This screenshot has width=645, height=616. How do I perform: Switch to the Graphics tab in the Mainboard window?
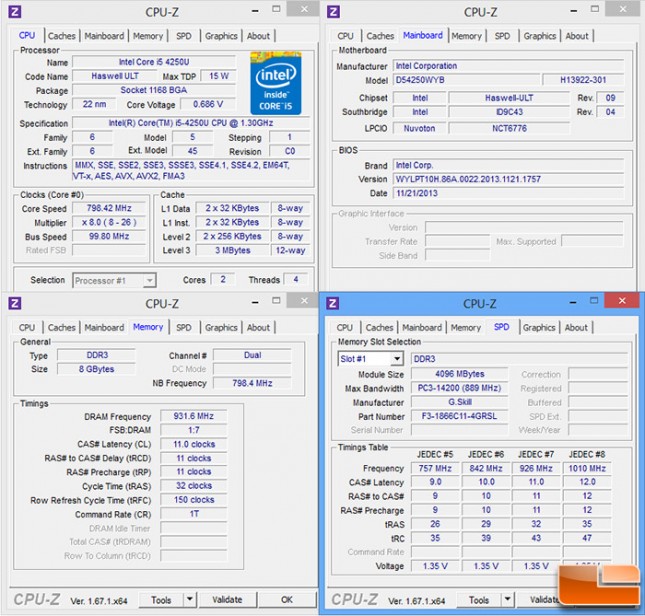click(x=540, y=36)
